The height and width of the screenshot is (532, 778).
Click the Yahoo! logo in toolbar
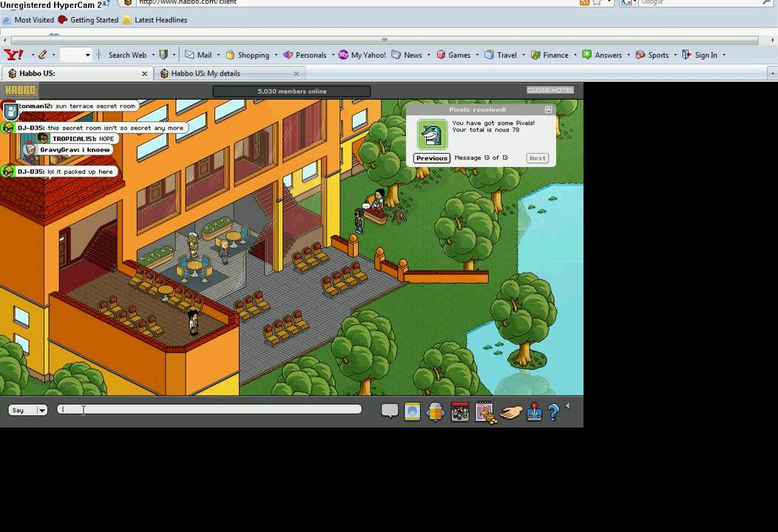coord(13,55)
